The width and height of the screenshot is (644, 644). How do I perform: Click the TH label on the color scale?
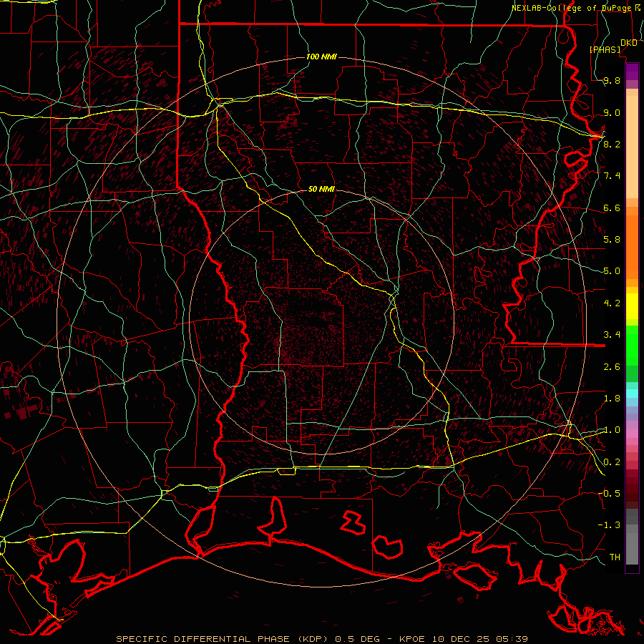click(x=615, y=557)
